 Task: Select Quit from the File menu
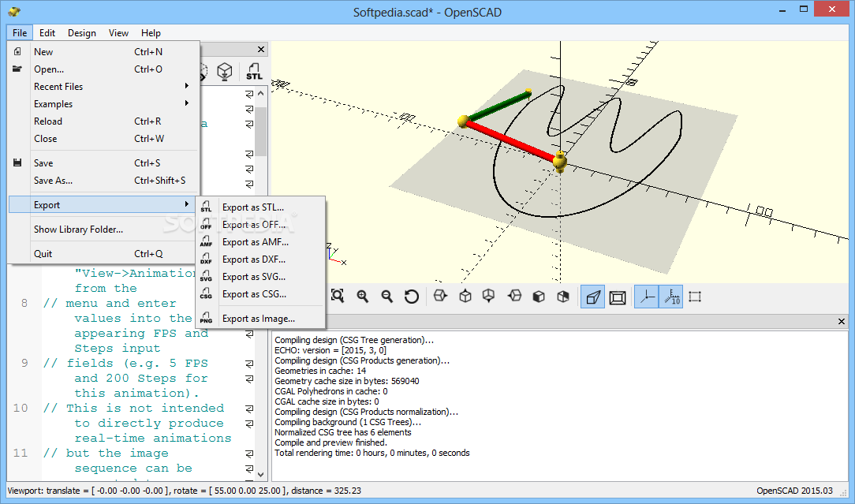(x=103, y=254)
